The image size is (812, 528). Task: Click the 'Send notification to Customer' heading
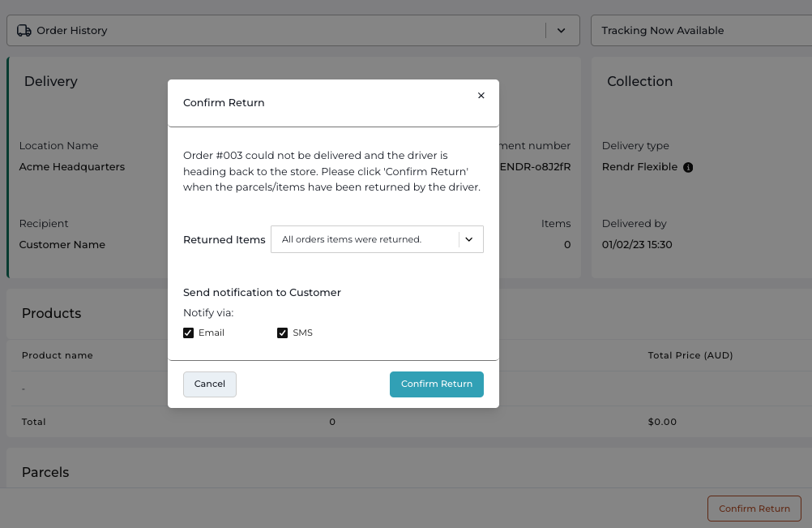click(262, 292)
